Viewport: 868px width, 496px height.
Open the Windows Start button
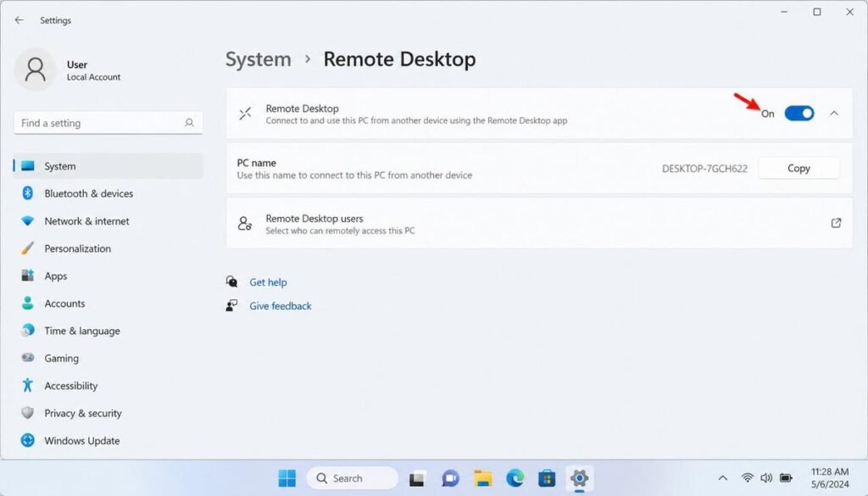tap(287, 478)
